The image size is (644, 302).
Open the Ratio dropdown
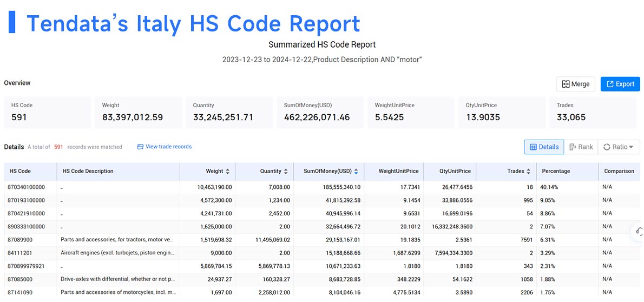pos(619,147)
